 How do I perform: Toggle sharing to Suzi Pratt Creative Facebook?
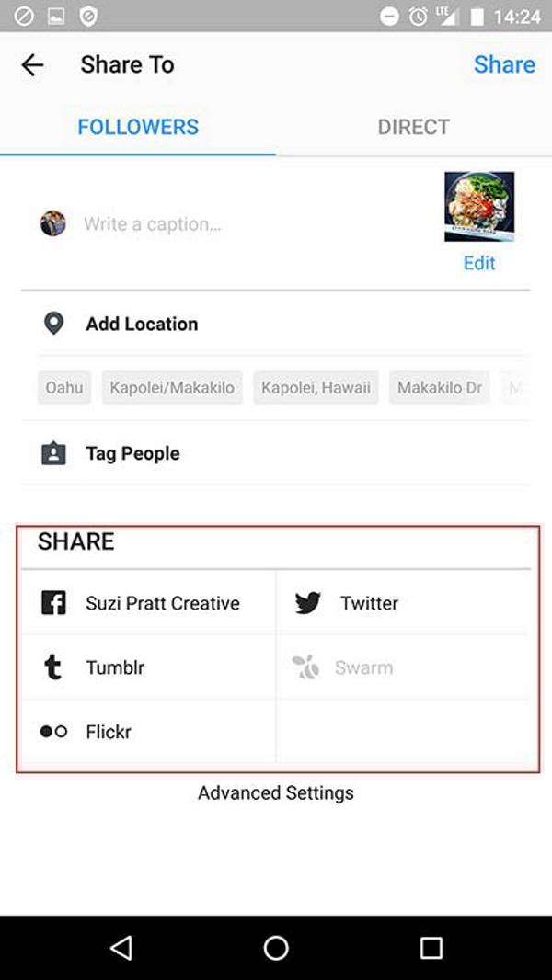[x=147, y=604]
